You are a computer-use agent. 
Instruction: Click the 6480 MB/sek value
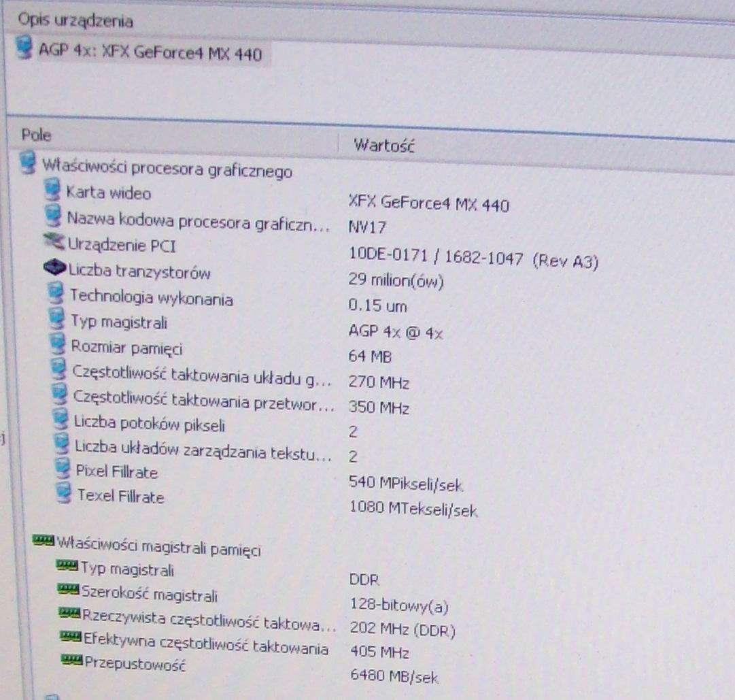point(394,677)
